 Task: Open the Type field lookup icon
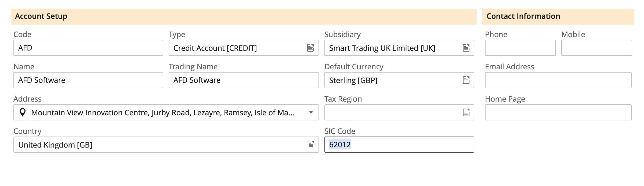coord(310,48)
